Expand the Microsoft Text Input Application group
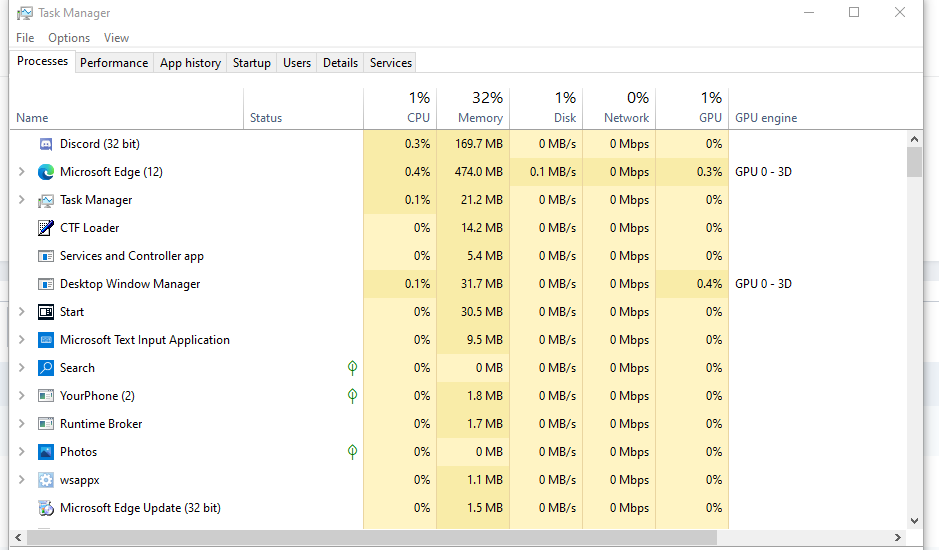Screen dimensions: 939x550 (22, 340)
